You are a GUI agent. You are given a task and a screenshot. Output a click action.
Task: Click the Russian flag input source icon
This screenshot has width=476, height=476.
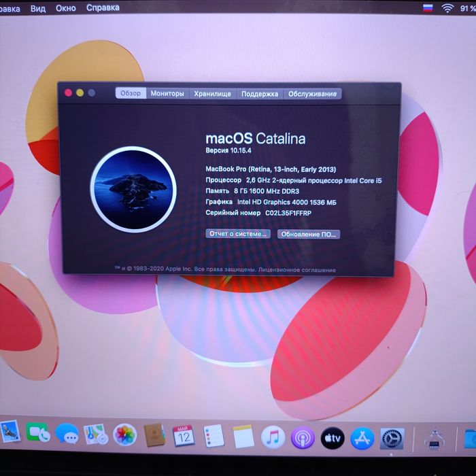[x=428, y=8]
